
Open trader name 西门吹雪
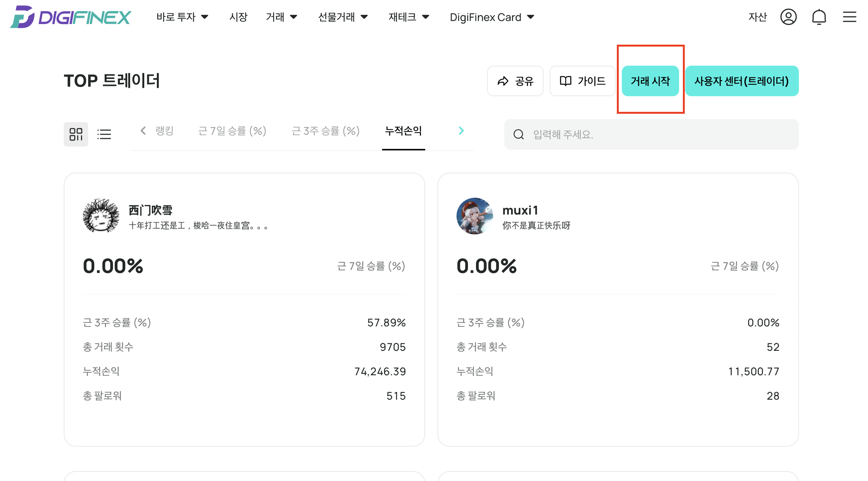click(x=150, y=210)
